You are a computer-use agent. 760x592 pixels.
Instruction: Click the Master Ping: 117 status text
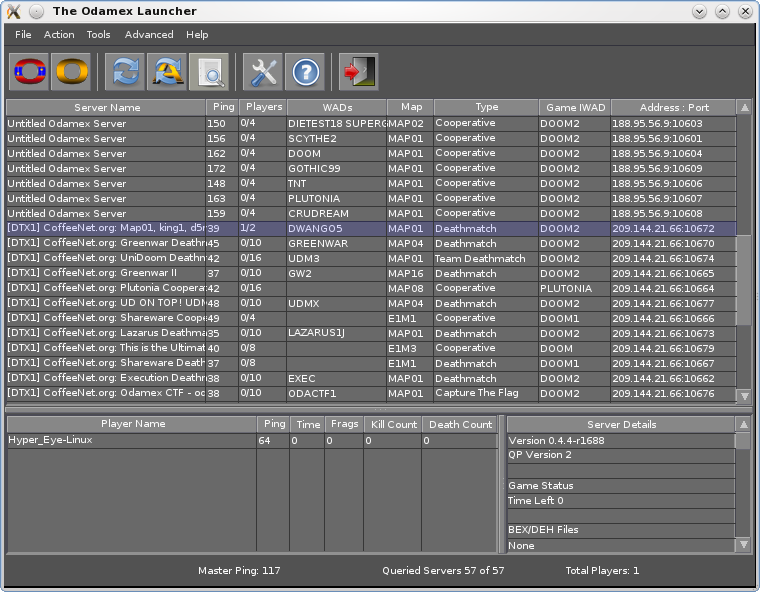(x=239, y=571)
